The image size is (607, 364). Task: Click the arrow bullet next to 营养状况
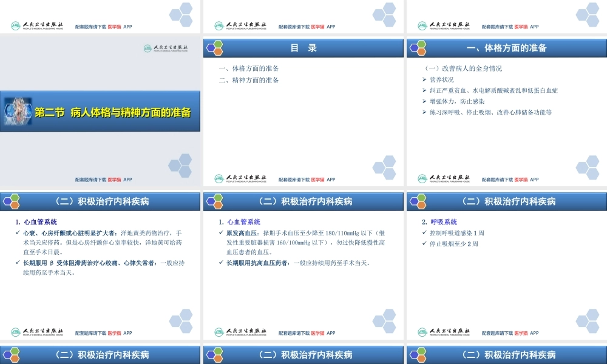pyautogui.click(x=424, y=79)
